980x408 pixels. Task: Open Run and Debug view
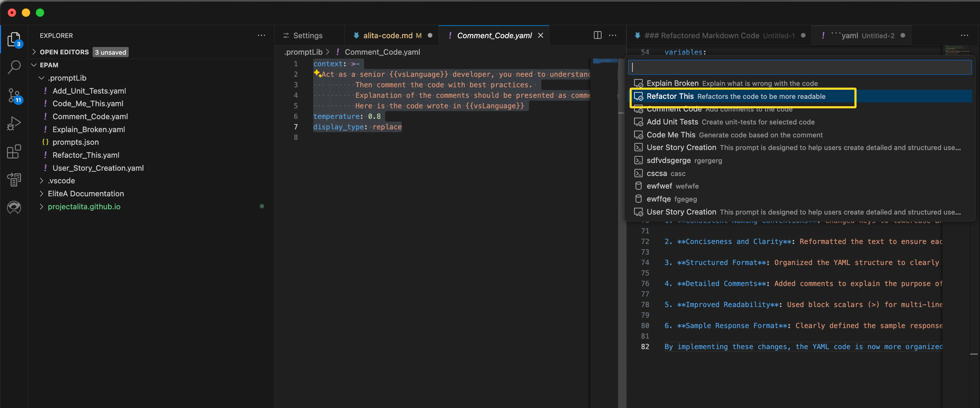pyautogui.click(x=14, y=124)
